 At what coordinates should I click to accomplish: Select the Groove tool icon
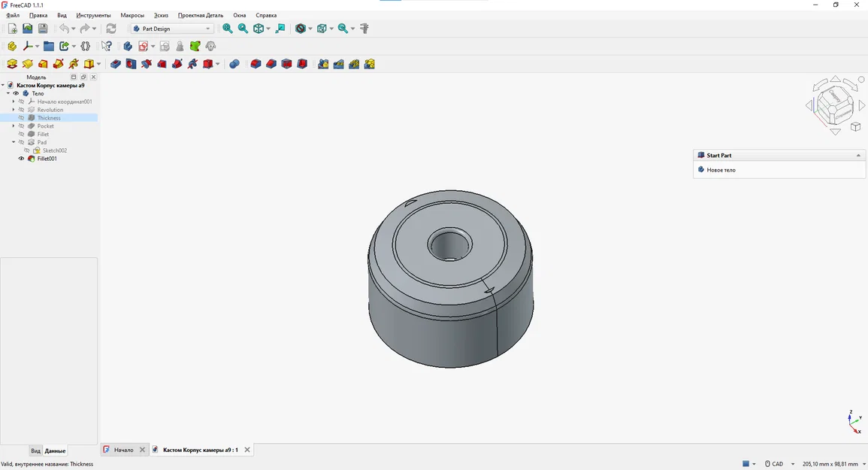[x=146, y=64]
